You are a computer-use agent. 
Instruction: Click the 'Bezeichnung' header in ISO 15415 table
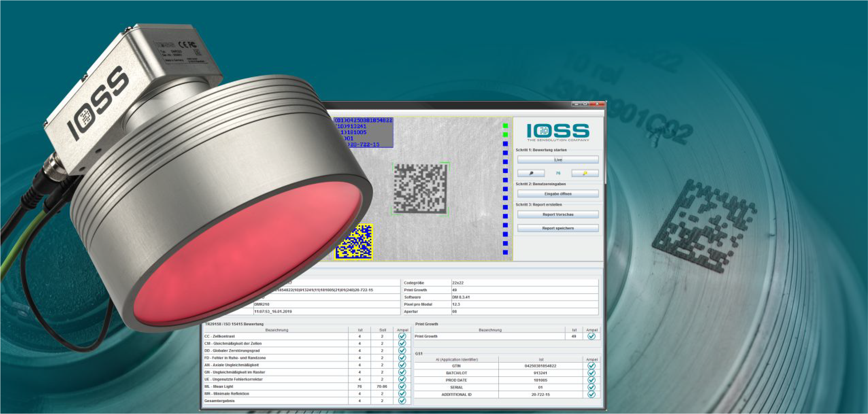click(x=277, y=330)
